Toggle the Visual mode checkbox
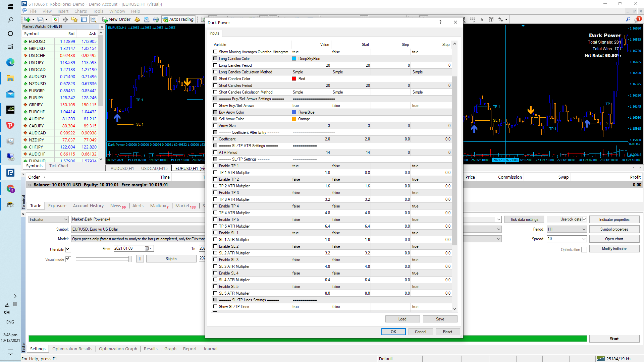 tap(68, 259)
